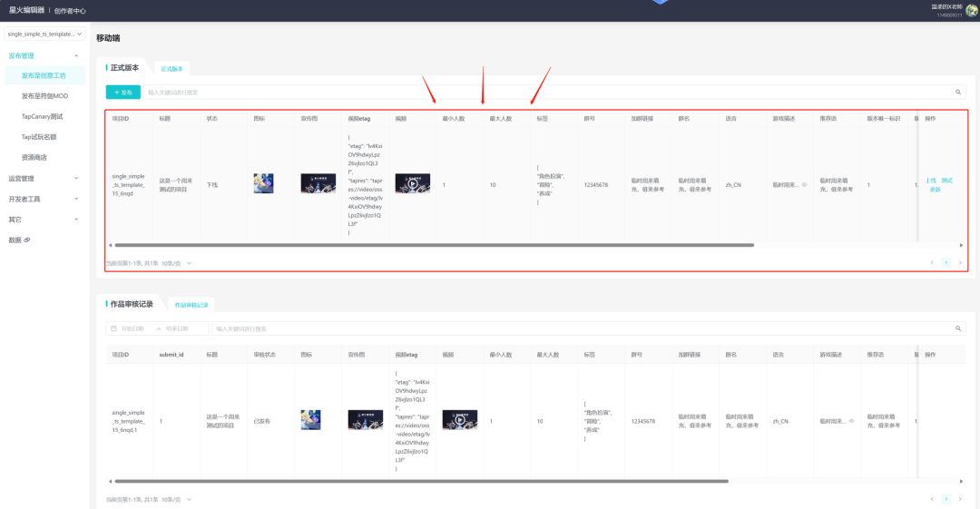Play the video thumbnail in the 正式版本 row

point(413,183)
